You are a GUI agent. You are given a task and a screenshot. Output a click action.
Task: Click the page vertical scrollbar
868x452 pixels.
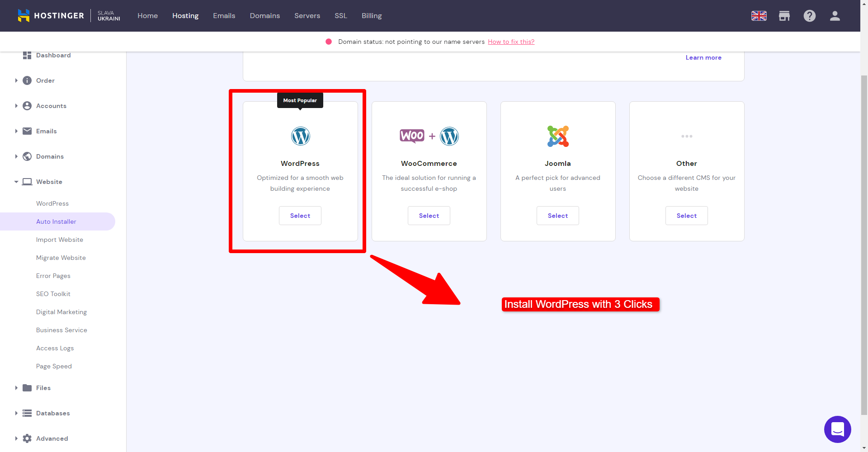[x=864, y=244]
